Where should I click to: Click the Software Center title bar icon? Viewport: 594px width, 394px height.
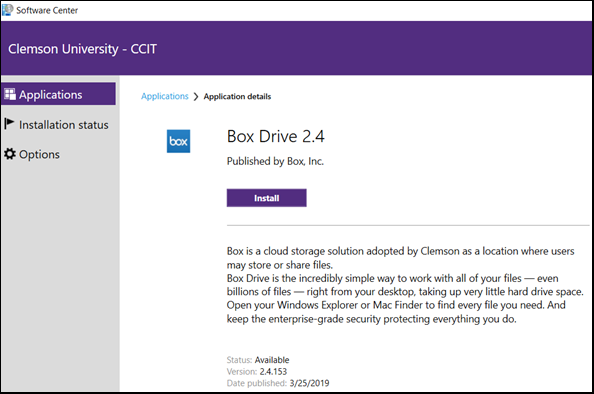tap(7, 10)
